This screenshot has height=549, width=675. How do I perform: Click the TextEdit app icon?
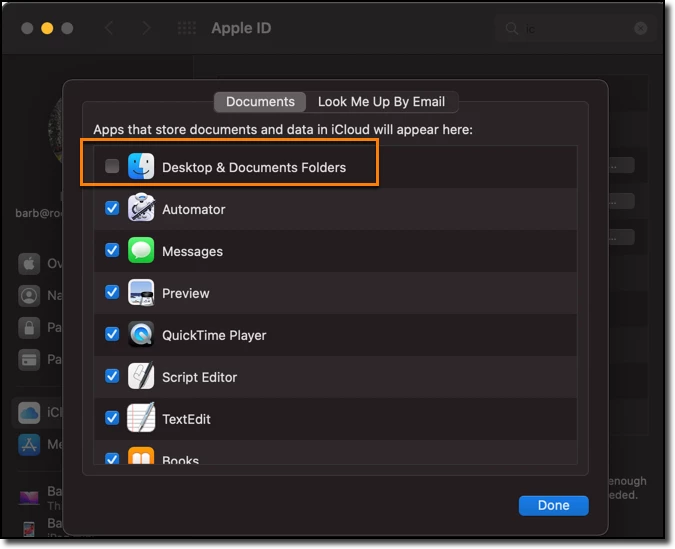(x=141, y=418)
